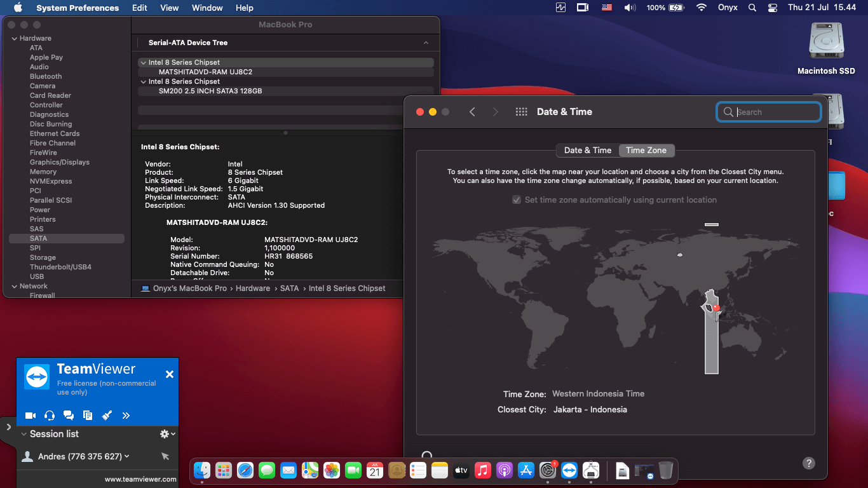Image resolution: width=868 pixels, height=488 pixels.
Task: Open the TeamViewer chat icon
Action: [69, 416]
